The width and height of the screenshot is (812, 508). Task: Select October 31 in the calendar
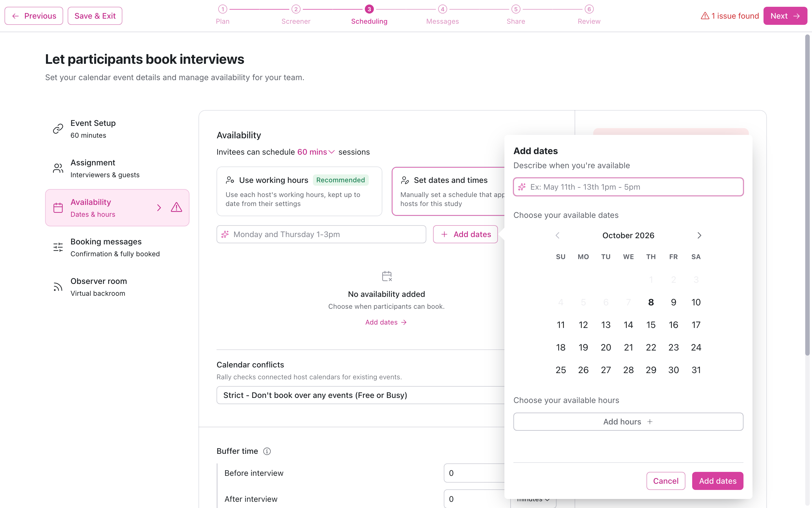click(x=696, y=370)
